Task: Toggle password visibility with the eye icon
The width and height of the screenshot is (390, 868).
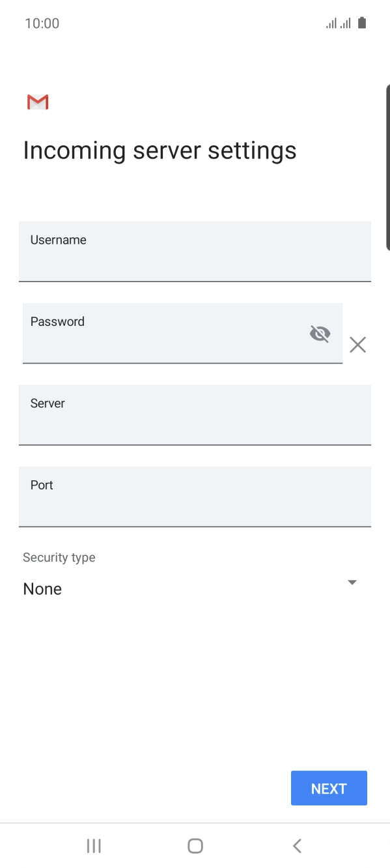Action: (x=320, y=333)
